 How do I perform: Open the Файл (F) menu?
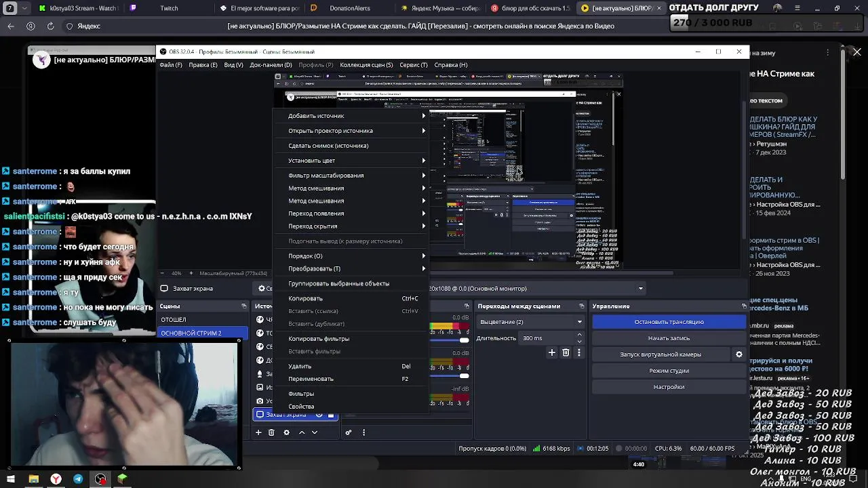[171, 65]
